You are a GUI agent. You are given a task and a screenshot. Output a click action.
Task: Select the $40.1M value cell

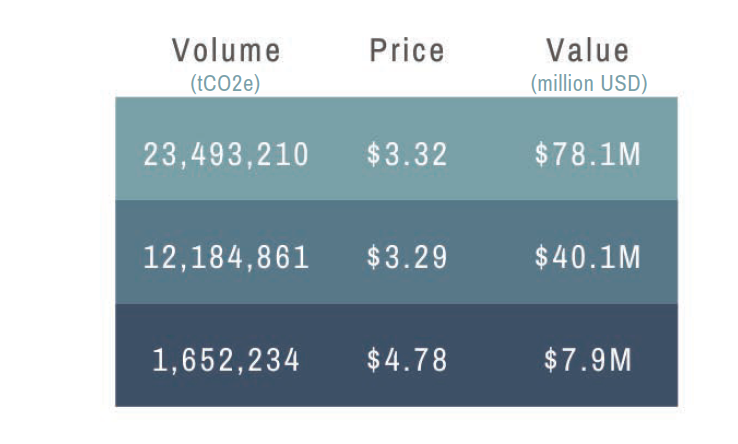(588, 257)
